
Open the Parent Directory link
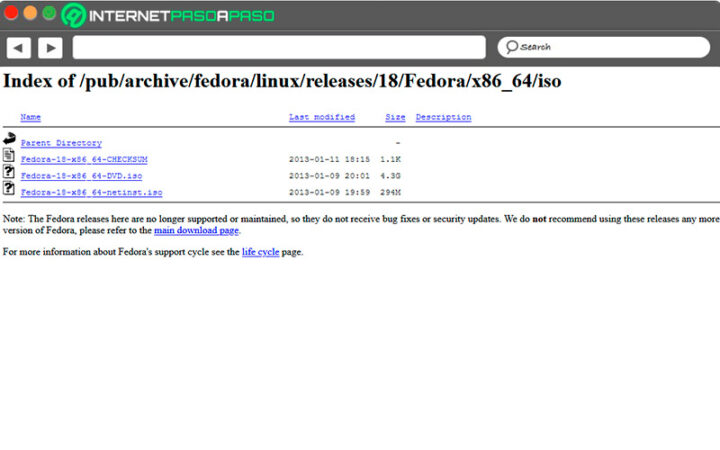[x=61, y=143]
